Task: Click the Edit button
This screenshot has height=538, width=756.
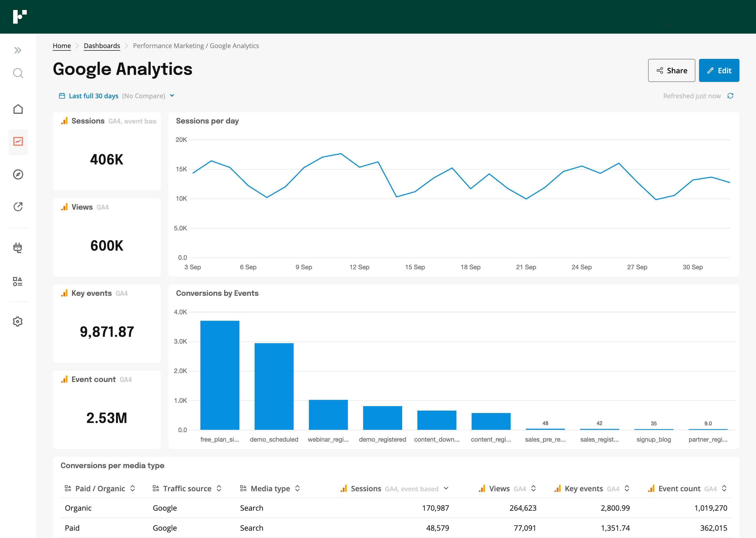Action: [x=719, y=70]
